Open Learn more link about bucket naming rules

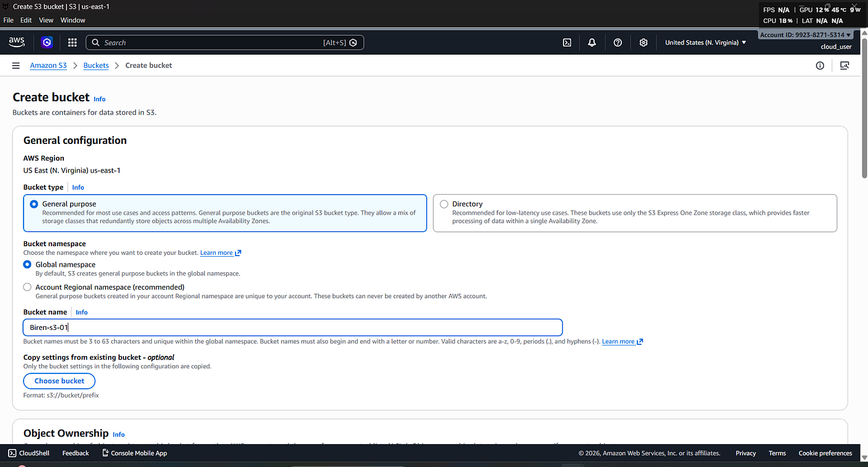tap(622, 342)
